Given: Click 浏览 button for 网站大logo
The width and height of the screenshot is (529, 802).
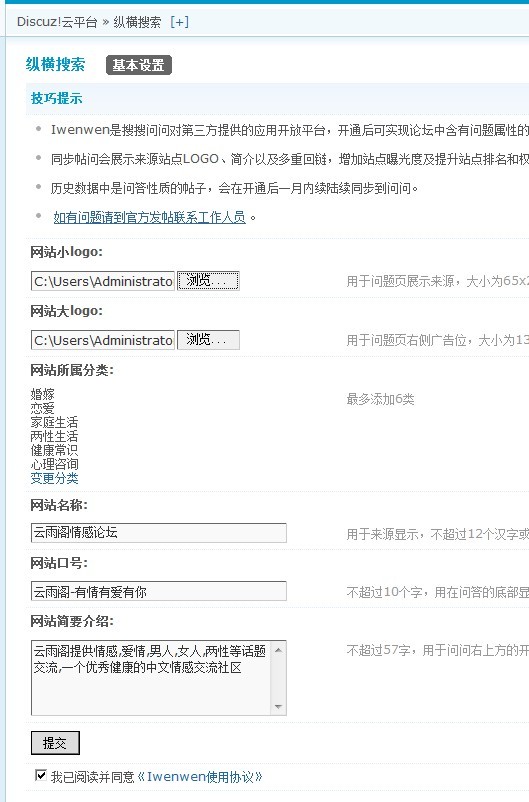Looking at the screenshot, I should pyautogui.click(x=208, y=340).
